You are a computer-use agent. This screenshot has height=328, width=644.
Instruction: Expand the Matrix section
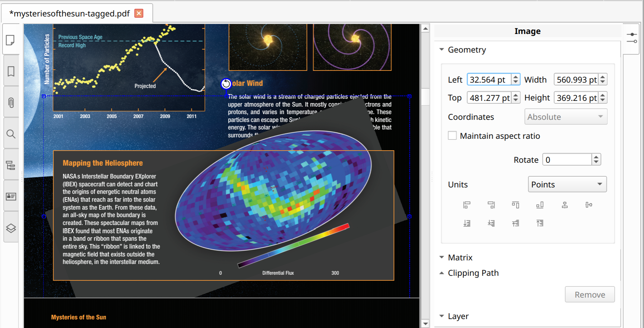pos(442,257)
